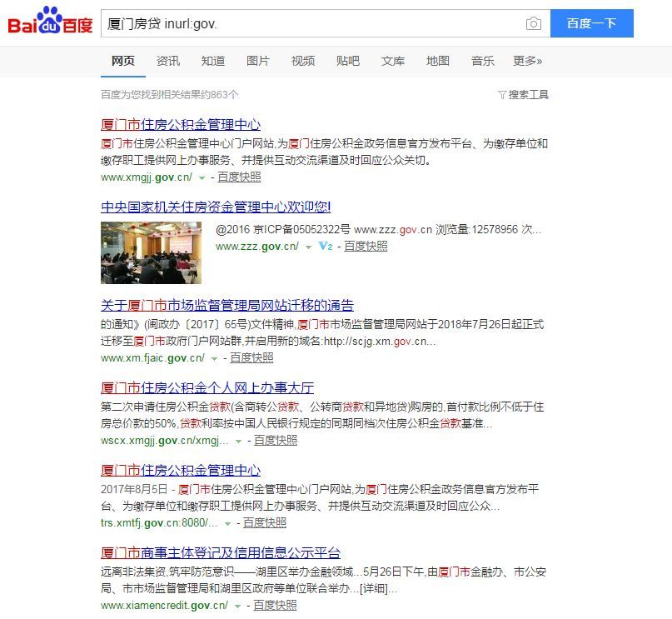Click the green URL www.xm.fjaic.gov.cn/
Viewport: 672px width, 619px height.
pyautogui.click(x=153, y=358)
